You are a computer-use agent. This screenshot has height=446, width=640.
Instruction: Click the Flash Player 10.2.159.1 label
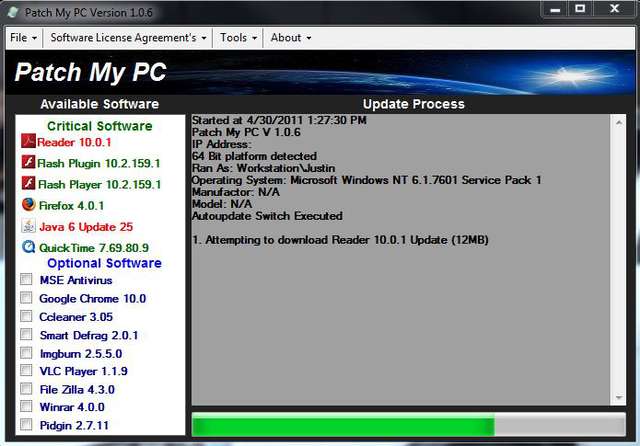click(100, 185)
